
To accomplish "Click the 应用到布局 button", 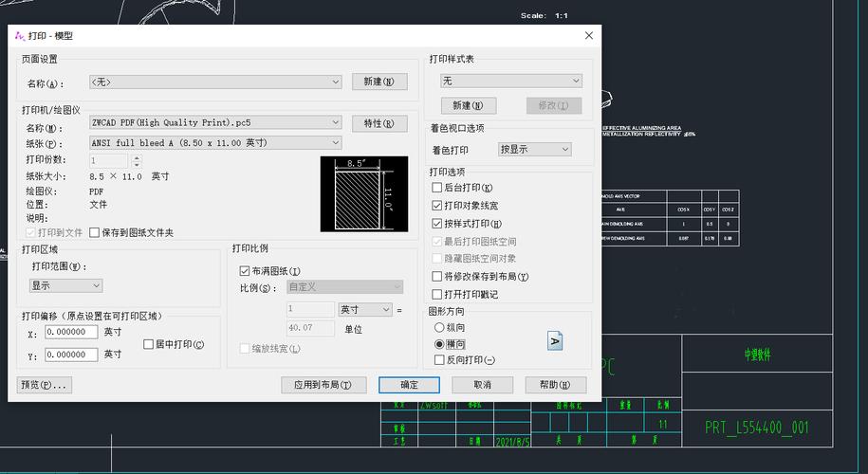I will [x=323, y=385].
